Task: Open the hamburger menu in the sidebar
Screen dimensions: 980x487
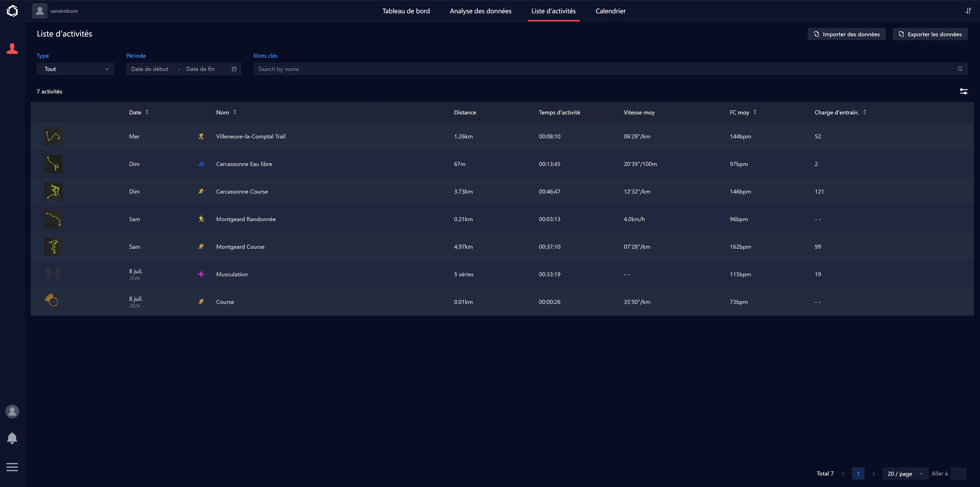Action: (x=12, y=467)
